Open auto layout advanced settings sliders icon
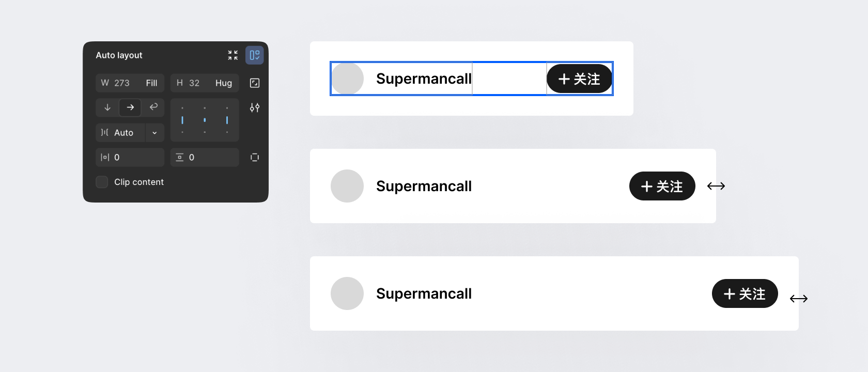This screenshot has width=868, height=372. [255, 107]
